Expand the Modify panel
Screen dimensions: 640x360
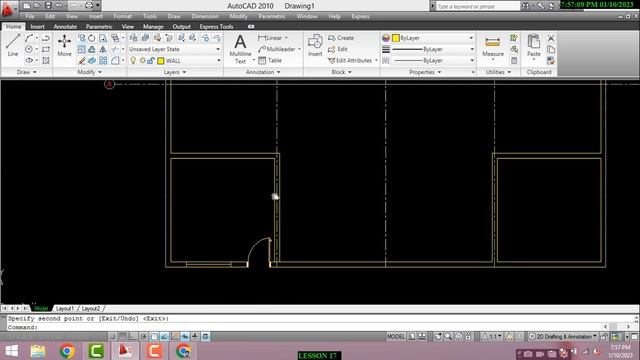pos(89,72)
